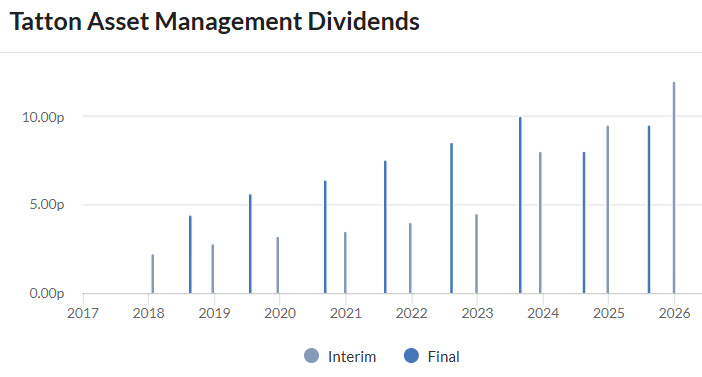Click the 2023 x-axis label
Screen dimensions: 702x377
click(x=477, y=313)
